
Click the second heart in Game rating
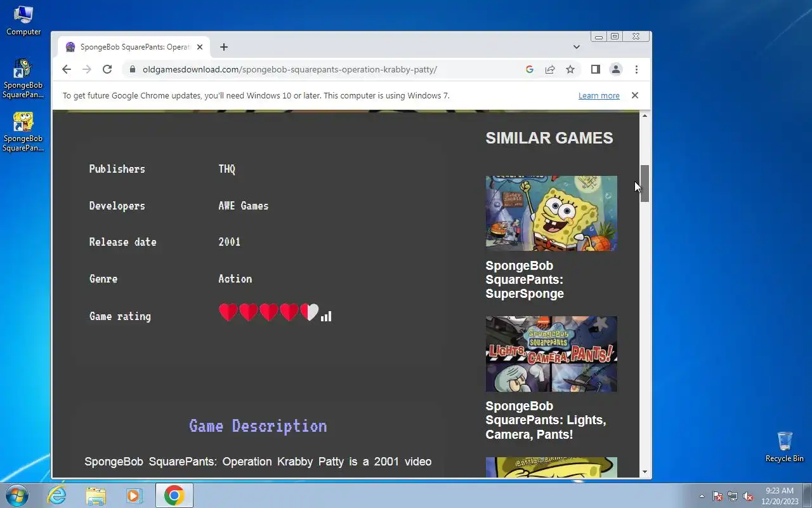click(x=249, y=312)
